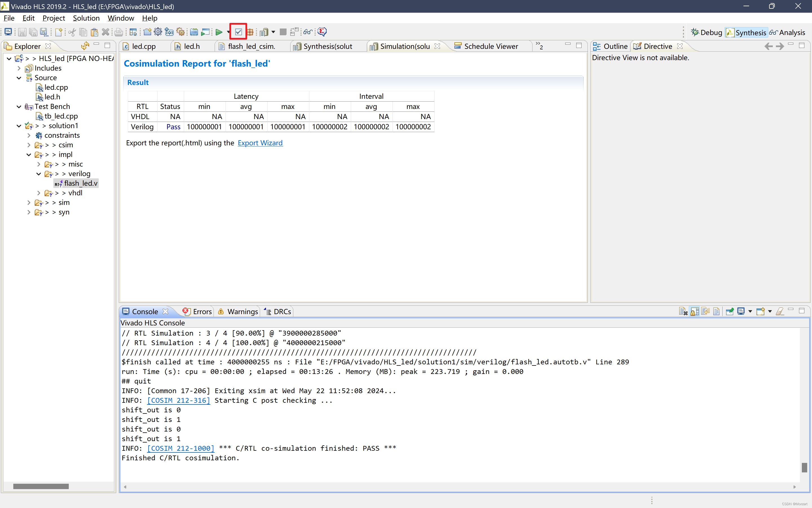Switch to the Outline tab
The height and width of the screenshot is (508, 812).
[x=610, y=46]
